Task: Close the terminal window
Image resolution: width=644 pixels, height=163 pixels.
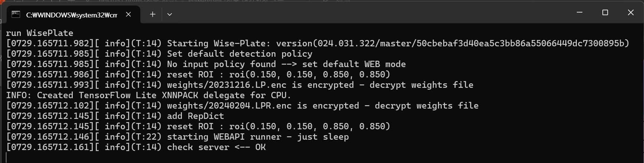Action: coord(631,13)
